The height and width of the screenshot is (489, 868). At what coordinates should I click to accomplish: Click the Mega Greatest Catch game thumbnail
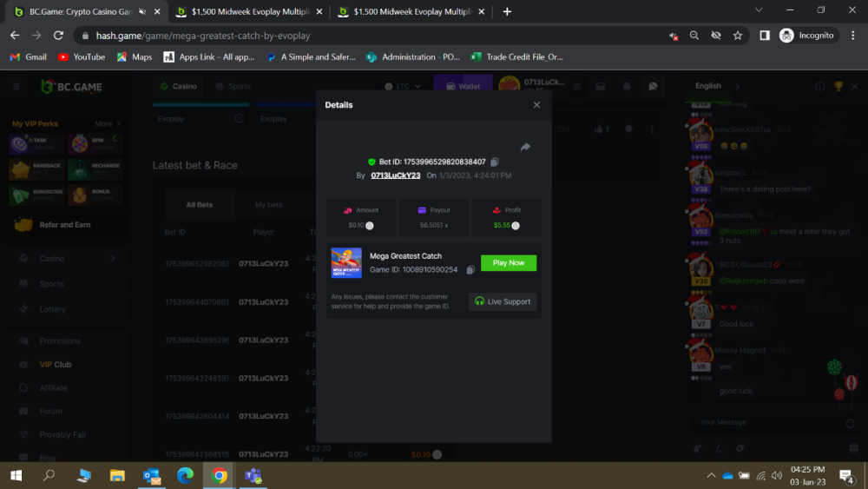point(346,263)
